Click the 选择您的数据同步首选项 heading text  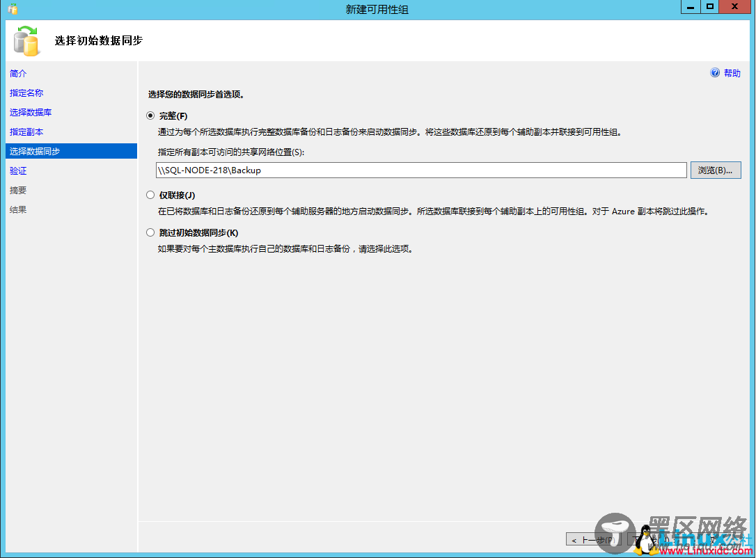pos(196,95)
